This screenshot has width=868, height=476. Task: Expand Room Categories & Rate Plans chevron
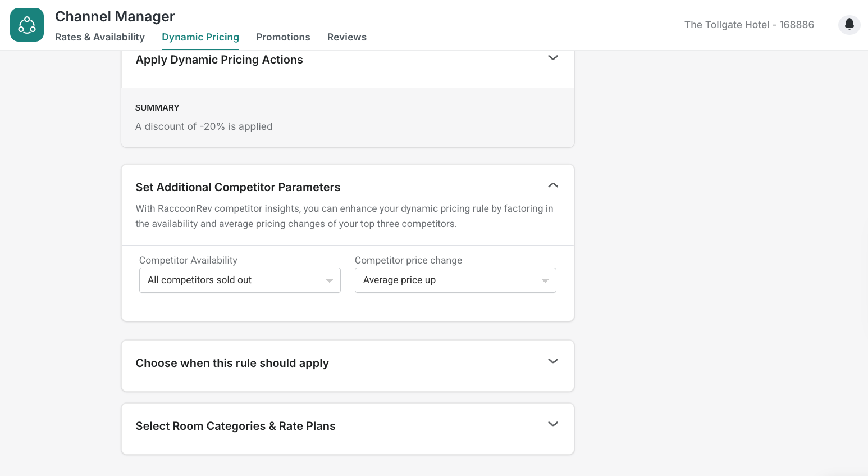click(x=553, y=424)
